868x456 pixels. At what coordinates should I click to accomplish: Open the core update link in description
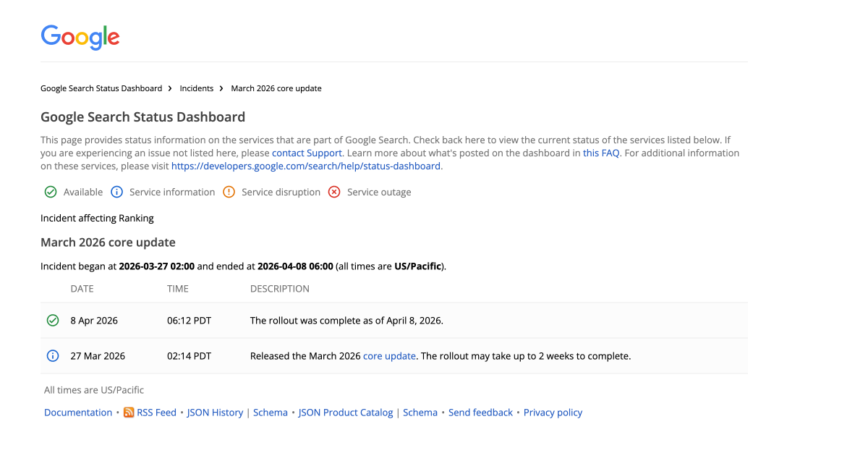[389, 356]
